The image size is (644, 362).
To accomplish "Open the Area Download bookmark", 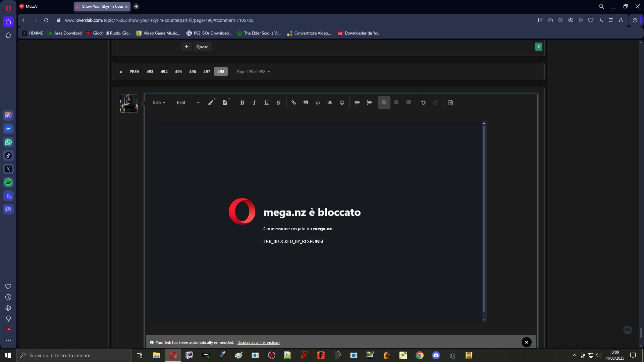I will 64,33.
